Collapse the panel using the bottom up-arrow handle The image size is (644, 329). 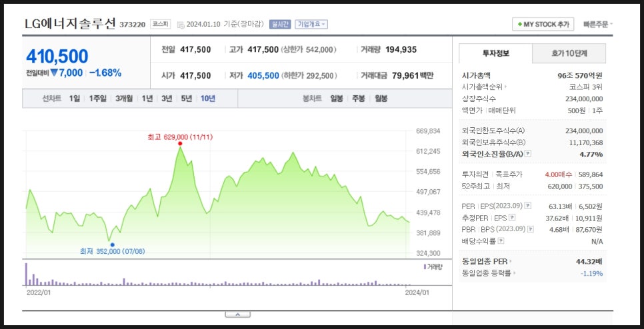click(237, 314)
